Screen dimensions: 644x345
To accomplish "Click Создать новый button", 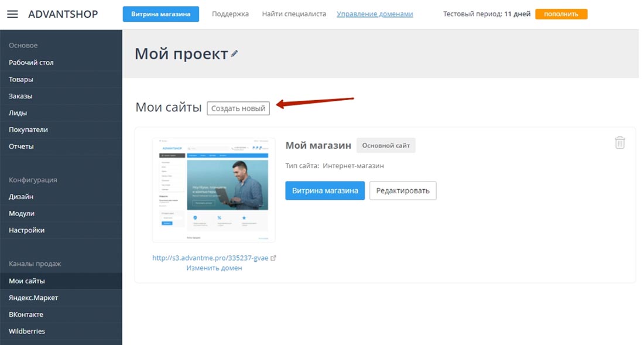I will [238, 108].
